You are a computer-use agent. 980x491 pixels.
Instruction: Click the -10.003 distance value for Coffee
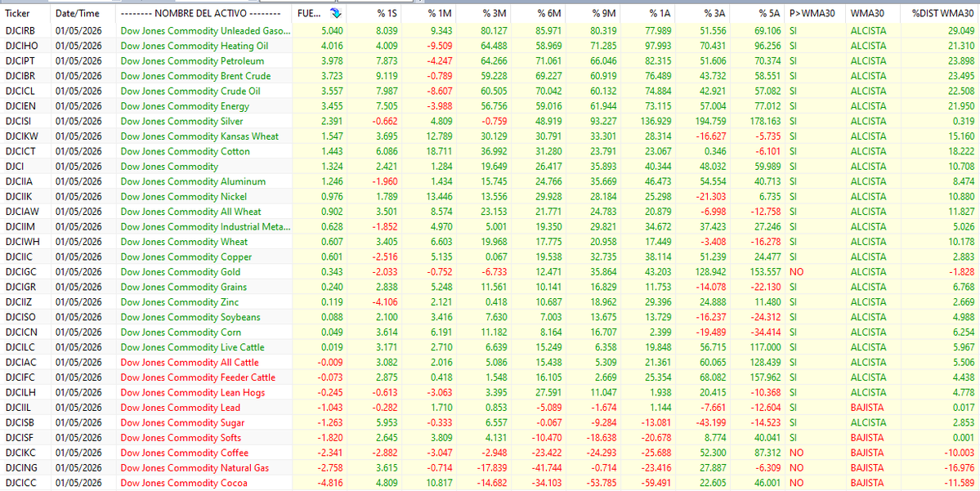[x=960, y=453]
